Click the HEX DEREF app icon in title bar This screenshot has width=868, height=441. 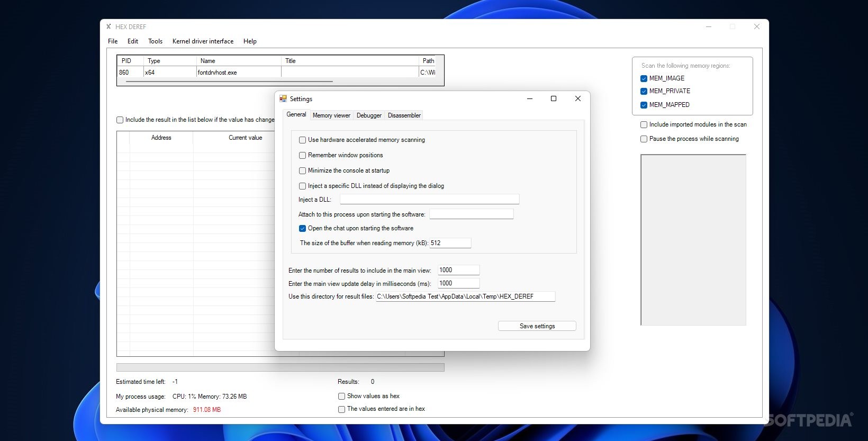pyautogui.click(x=108, y=26)
